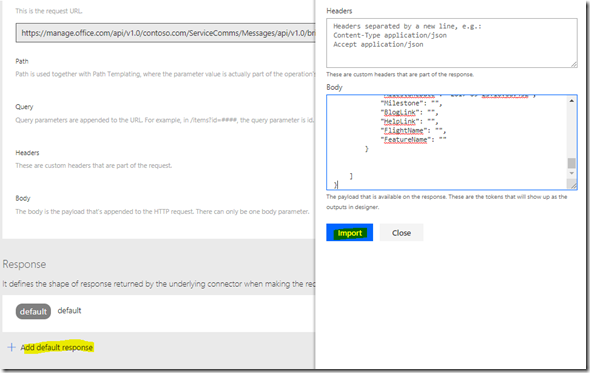Click the default label beside the badge

point(69,311)
